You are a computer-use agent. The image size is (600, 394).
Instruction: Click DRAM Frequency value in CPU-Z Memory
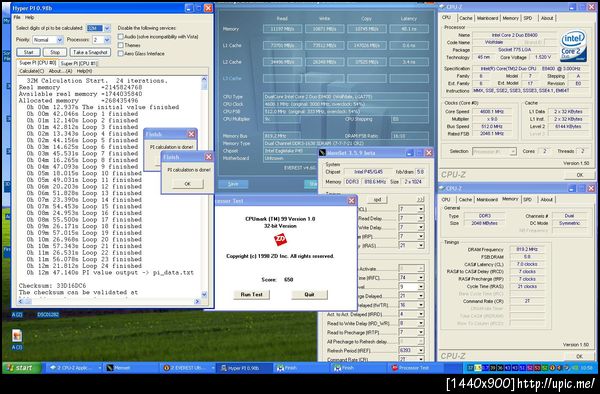[x=527, y=249]
